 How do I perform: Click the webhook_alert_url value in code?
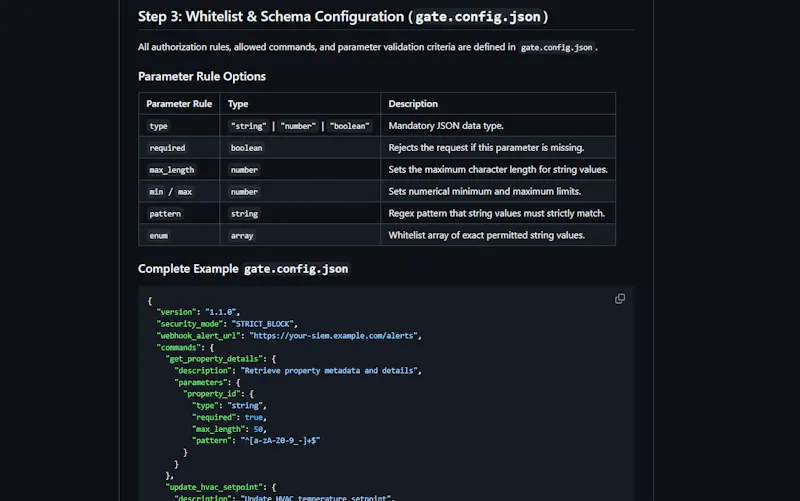333,336
